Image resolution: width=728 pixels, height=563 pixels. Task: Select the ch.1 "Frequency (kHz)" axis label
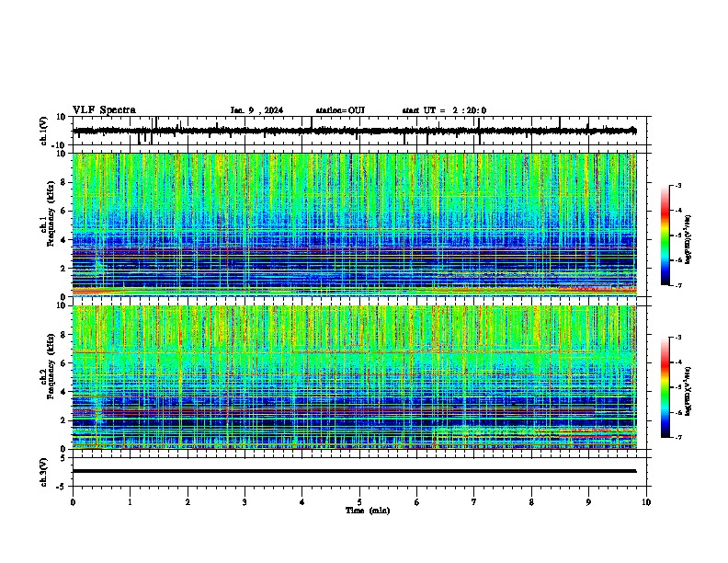point(51,214)
